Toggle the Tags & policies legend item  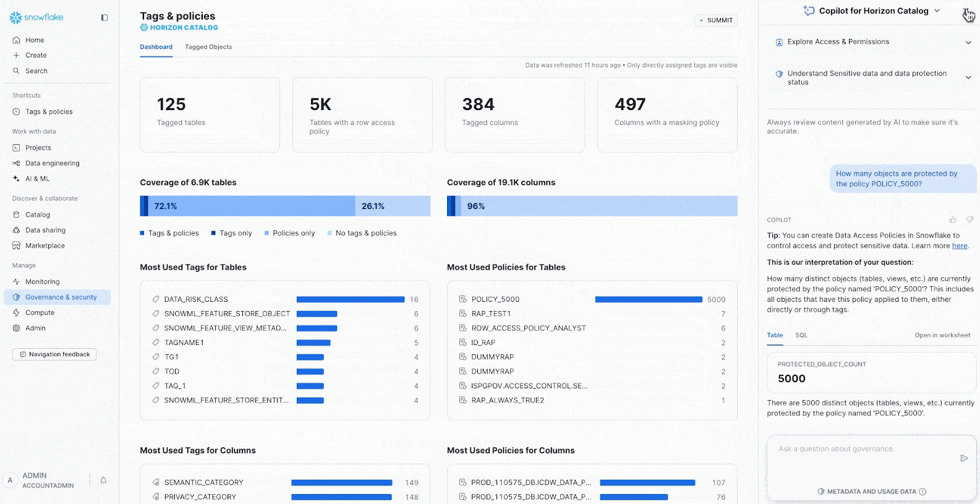(x=169, y=233)
